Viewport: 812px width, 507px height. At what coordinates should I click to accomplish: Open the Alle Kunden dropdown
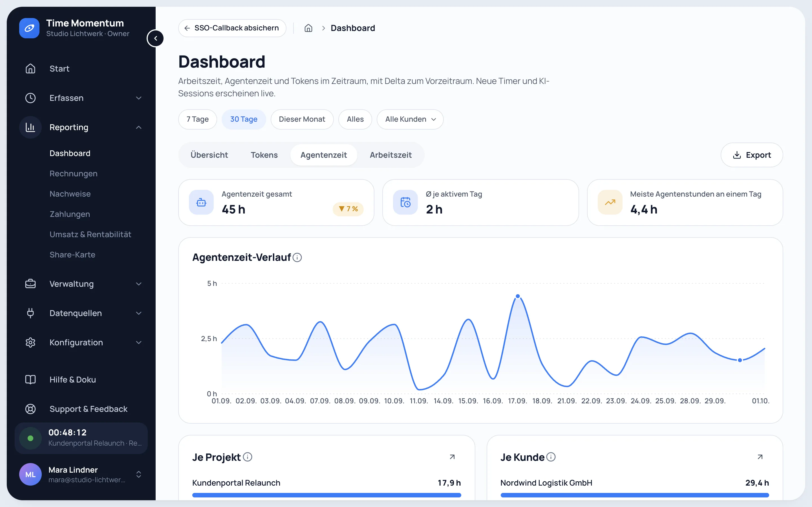(410, 119)
